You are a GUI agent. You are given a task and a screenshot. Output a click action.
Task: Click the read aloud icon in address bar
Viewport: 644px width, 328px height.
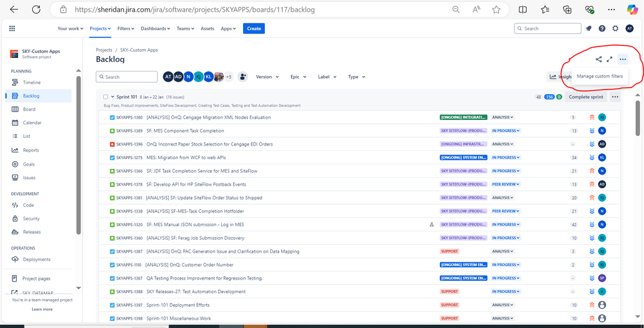pos(476,10)
